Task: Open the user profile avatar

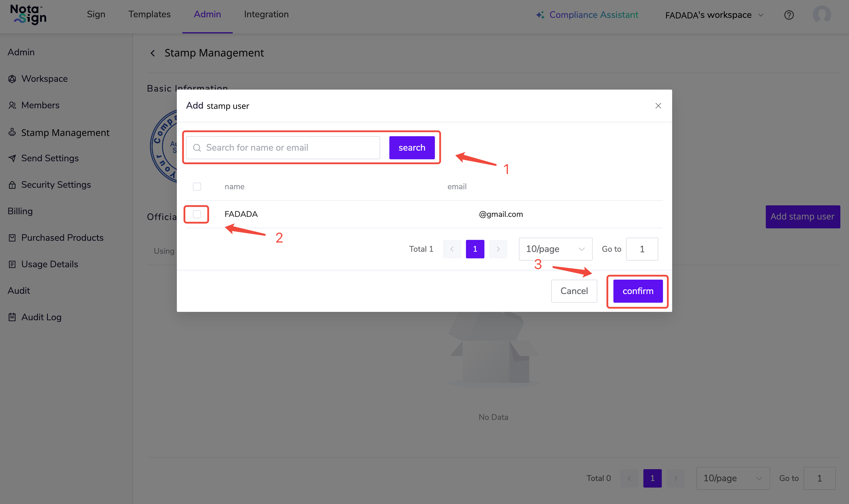Action: (821, 14)
